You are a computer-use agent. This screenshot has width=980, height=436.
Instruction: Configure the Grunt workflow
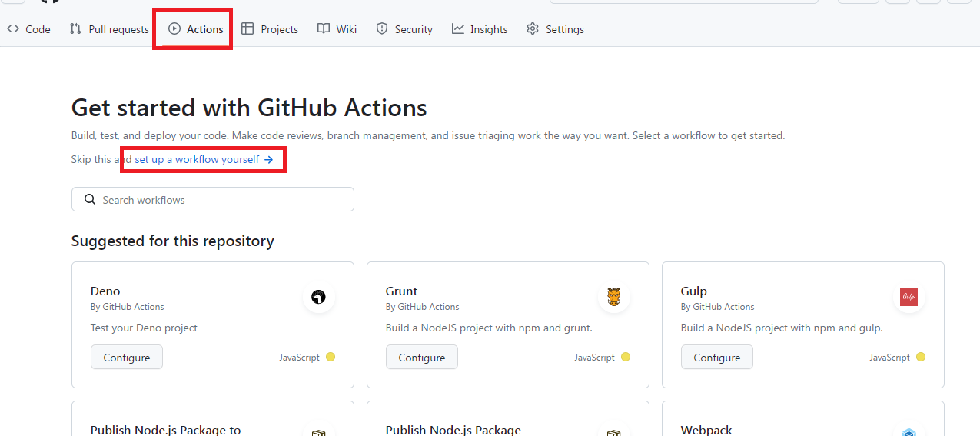coord(422,358)
